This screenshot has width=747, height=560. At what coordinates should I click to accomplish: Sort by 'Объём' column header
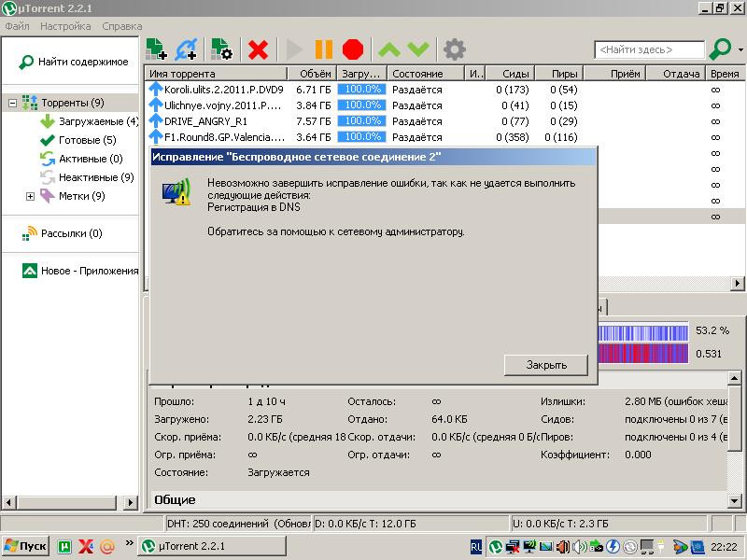(x=312, y=74)
